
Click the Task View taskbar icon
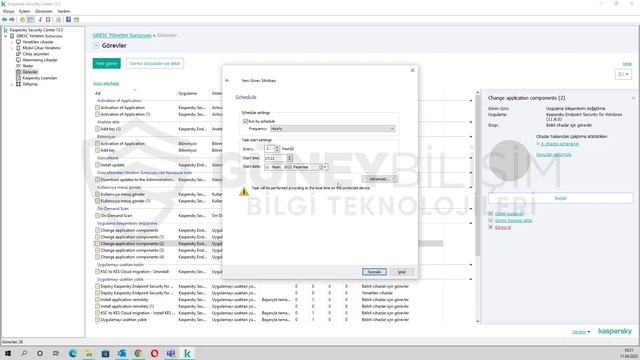(x=56, y=353)
